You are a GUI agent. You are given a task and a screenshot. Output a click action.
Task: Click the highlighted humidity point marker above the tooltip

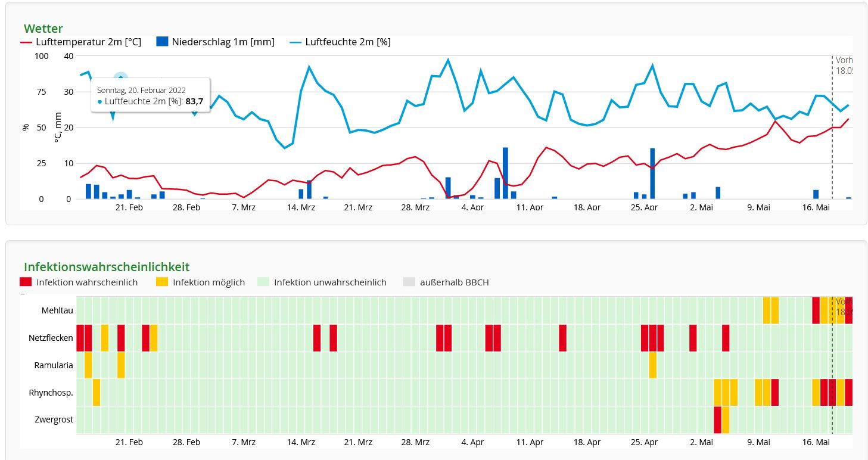121,78
